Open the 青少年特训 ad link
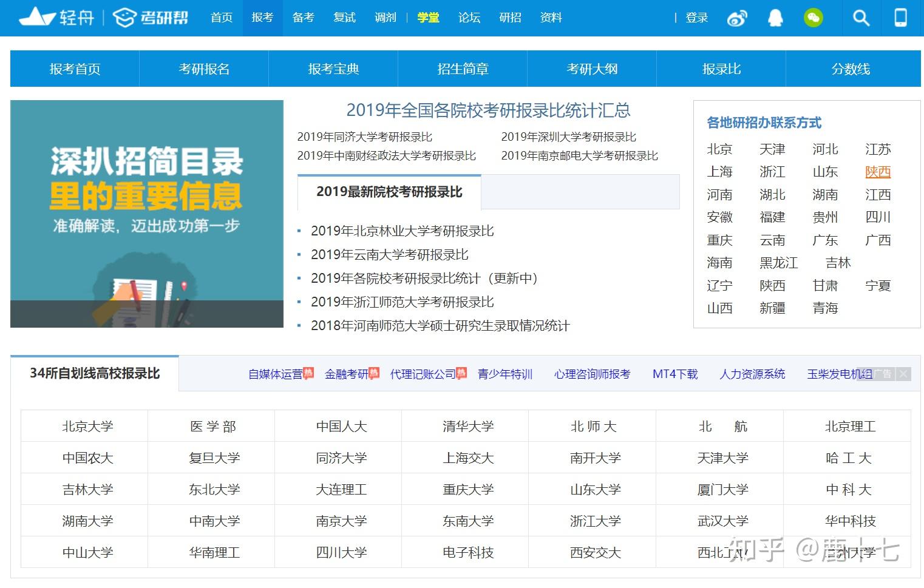 505,374
